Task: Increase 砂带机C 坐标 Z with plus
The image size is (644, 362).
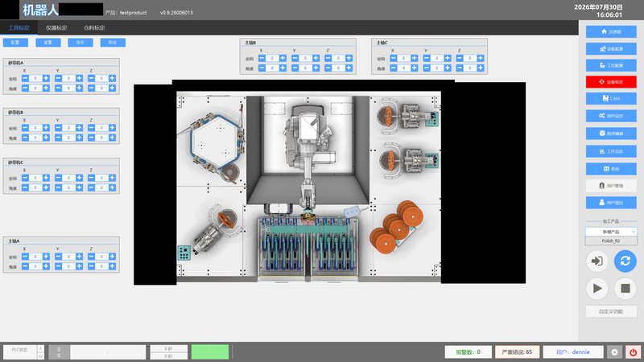Action: point(112,178)
